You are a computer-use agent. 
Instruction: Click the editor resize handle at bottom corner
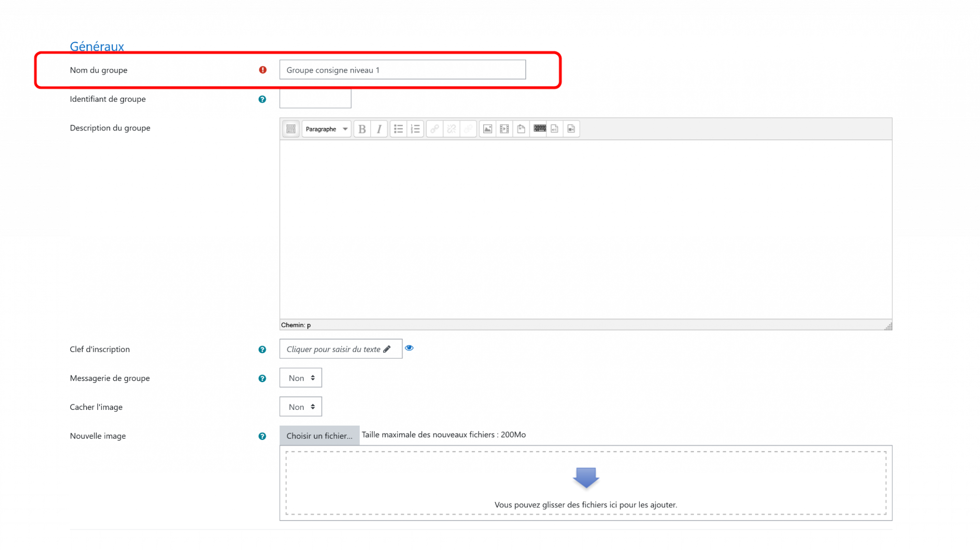point(888,326)
